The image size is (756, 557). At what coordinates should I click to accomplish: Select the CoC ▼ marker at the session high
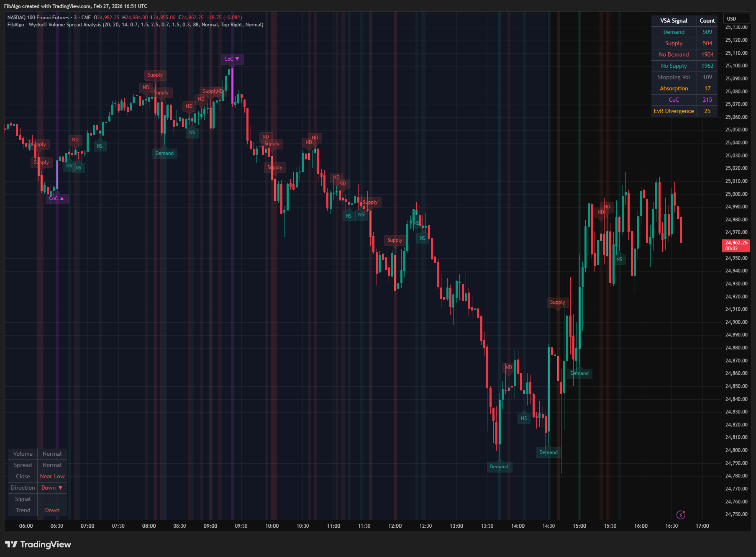point(232,59)
